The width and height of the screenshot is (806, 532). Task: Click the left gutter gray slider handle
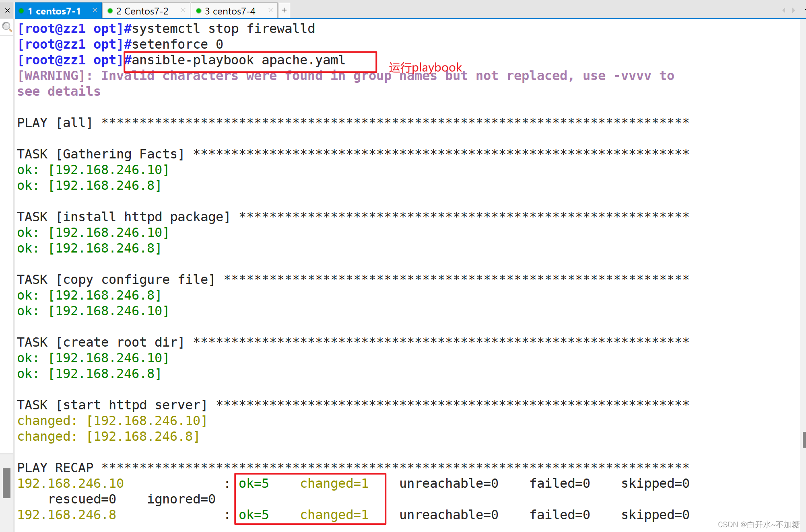(6, 483)
